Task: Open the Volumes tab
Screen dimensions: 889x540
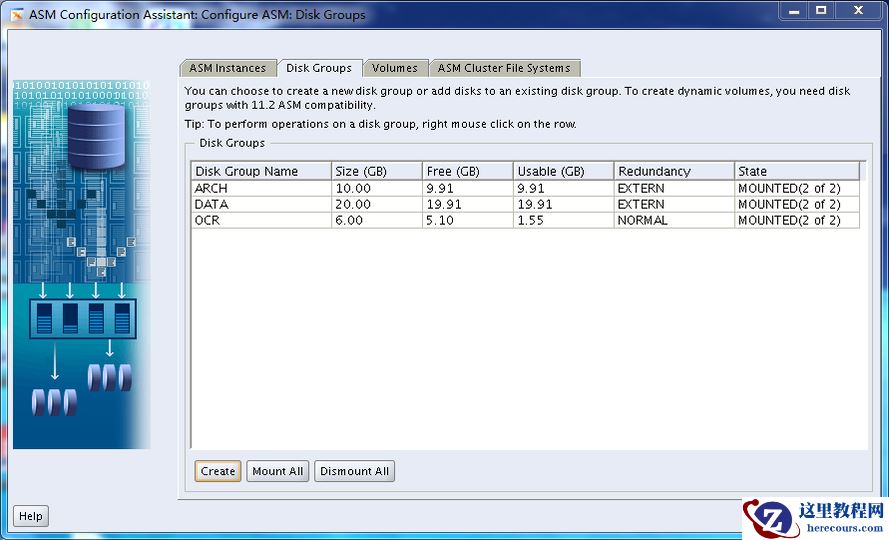Action: point(395,68)
